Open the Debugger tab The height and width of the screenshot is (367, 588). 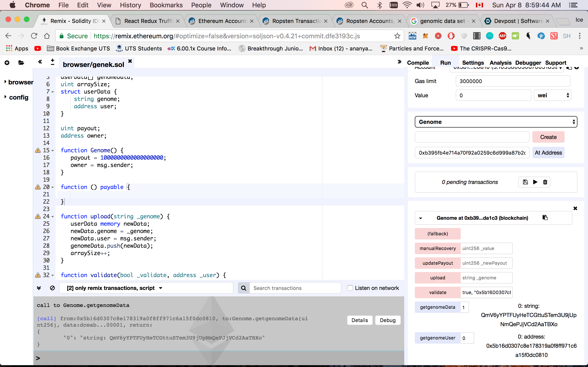[x=528, y=63]
